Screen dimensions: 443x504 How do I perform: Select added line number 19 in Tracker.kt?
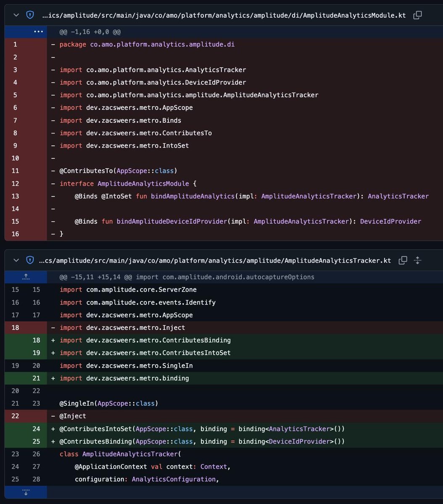pos(37,353)
